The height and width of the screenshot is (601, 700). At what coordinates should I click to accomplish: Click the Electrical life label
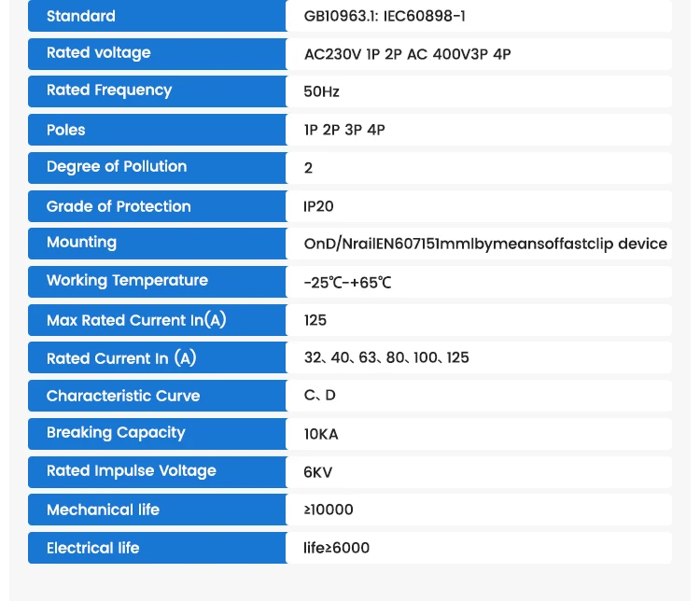[92, 549]
